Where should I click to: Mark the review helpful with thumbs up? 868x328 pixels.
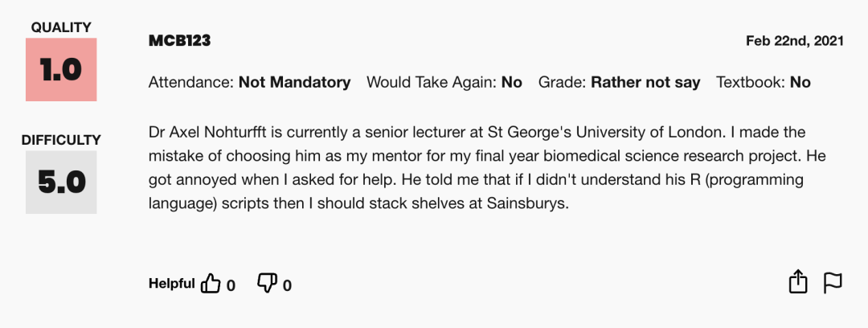pyautogui.click(x=211, y=284)
